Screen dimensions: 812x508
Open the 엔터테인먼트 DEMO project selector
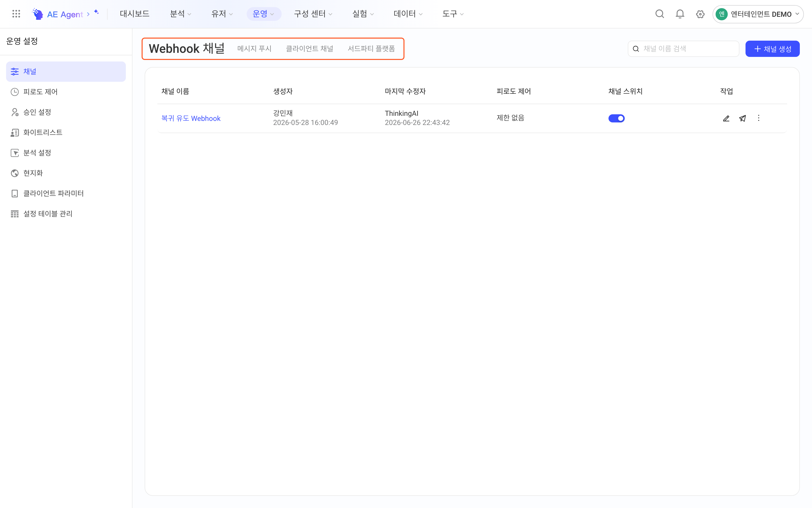[758, 14]
